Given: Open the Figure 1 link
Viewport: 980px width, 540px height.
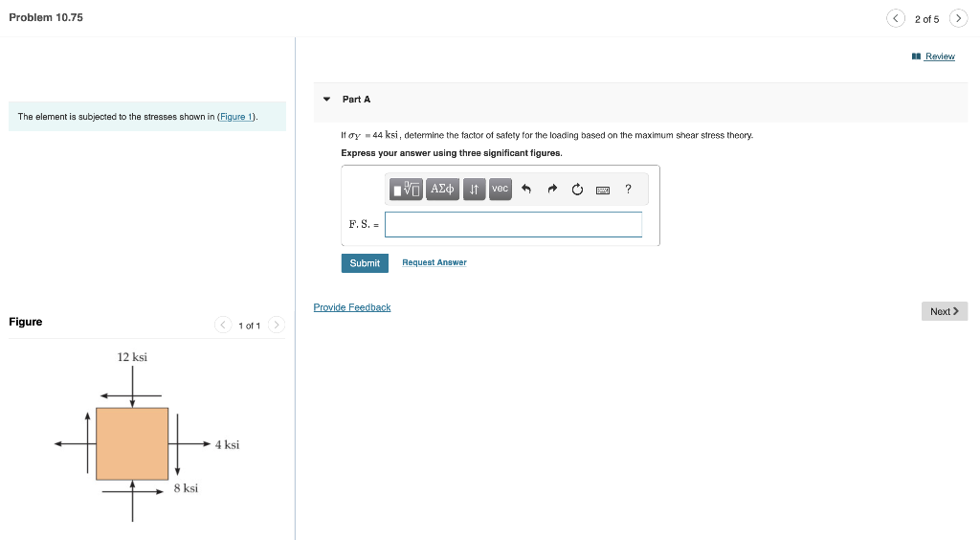Looking at the screenshot, I should [235, 117].
